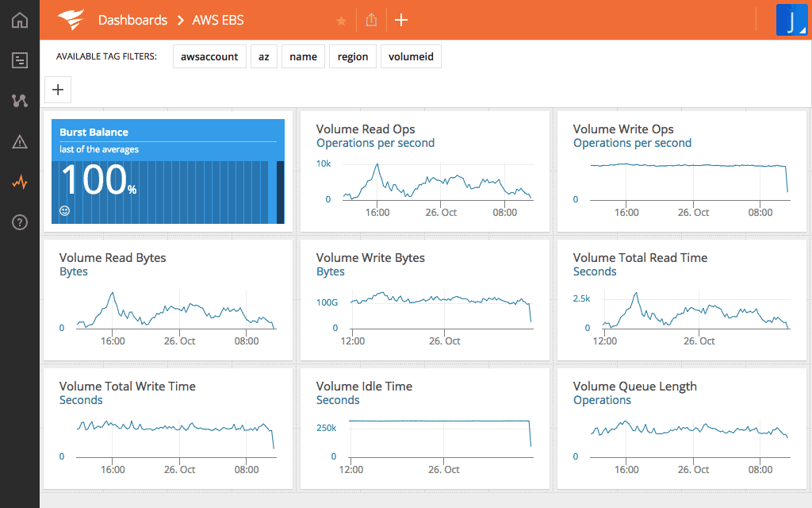Open the Alerts triangle icon in the sidebar
The width and height of the screenshot is (812, 508).
pos(20,141)
